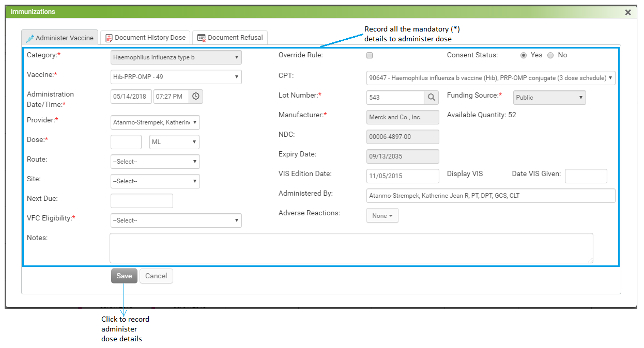Viewport: 644px width, 348px height.
Task: Check the Override Rule checkbox
Action: [x=370, y=55]
